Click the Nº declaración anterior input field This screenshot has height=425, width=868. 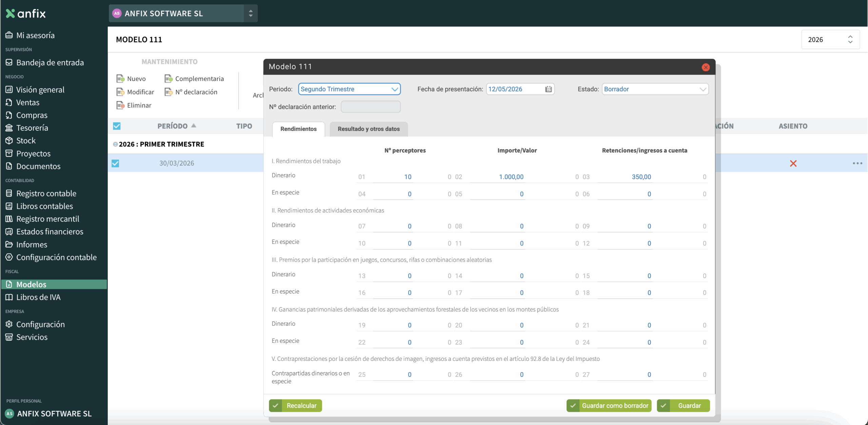pos(371,107)
